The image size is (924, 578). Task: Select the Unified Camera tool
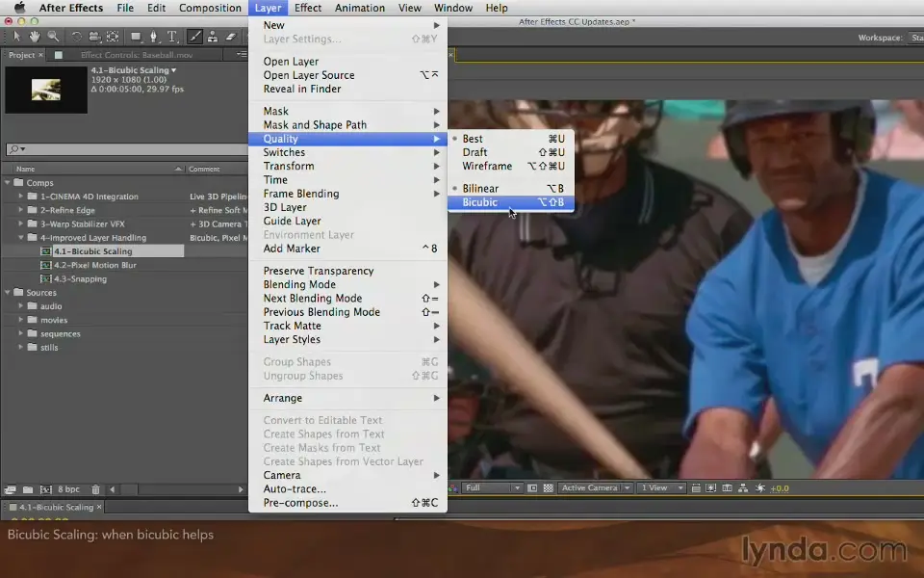pos(94,37)
